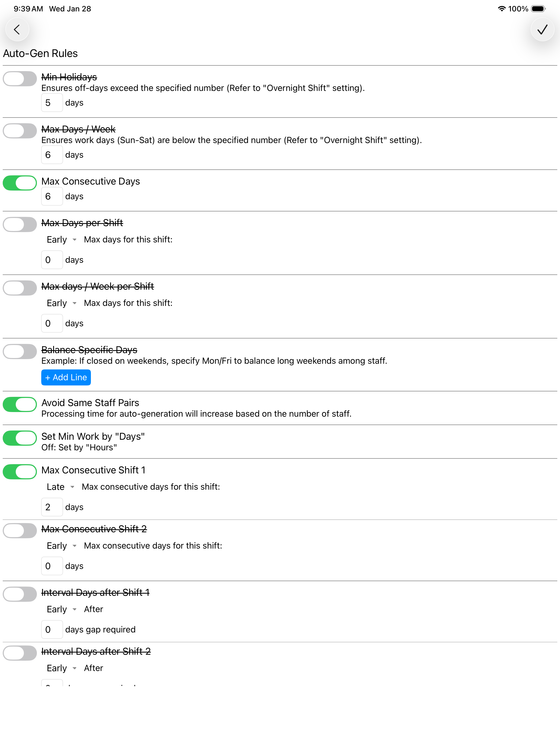Click the days gap required field
The width and height of the screenshot is (560, 747).
click(52, 629)
